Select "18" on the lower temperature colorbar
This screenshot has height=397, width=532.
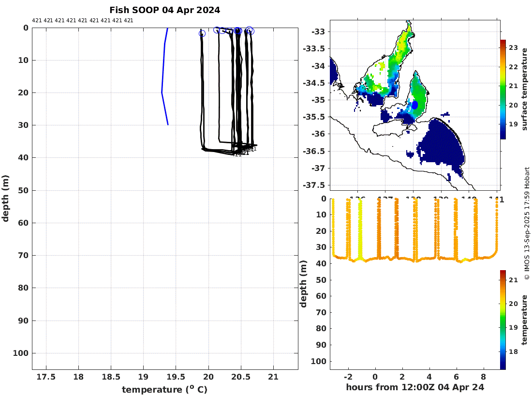(x=513, y=351)
